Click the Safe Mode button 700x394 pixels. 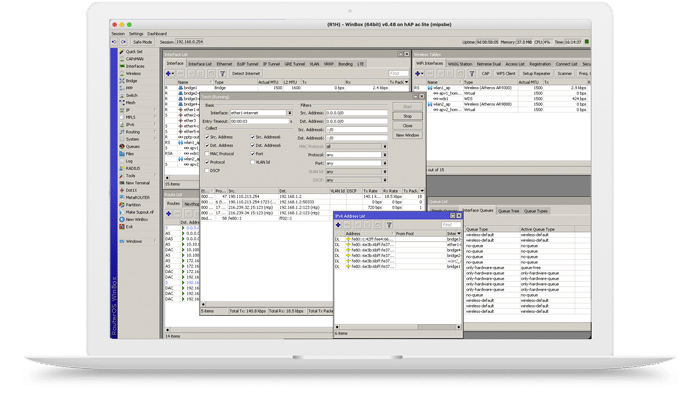point(142,42)
